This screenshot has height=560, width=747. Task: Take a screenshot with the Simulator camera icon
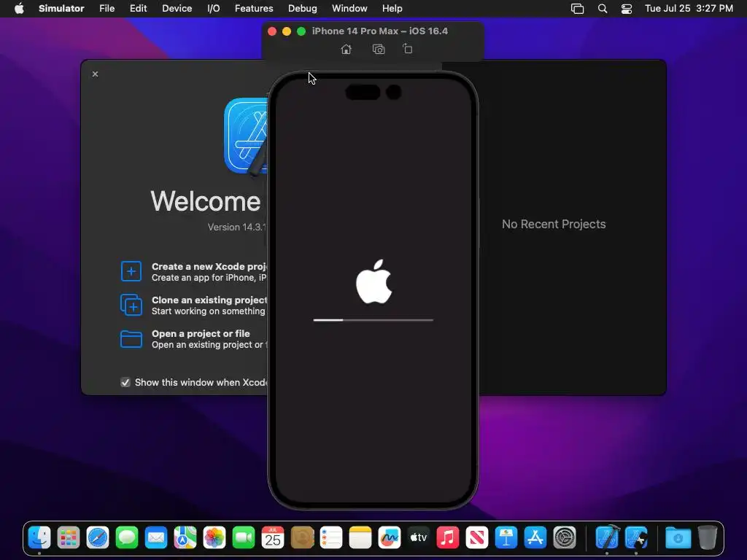[x=379, y=49]
